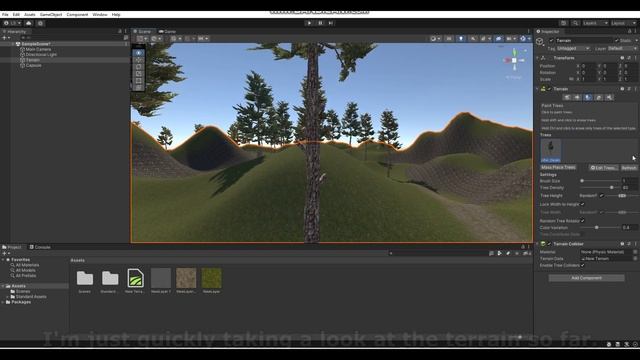Toggle Lock Width to Height checkbox
The width and height of the screenshot is (640, 360).
point(582,204)
